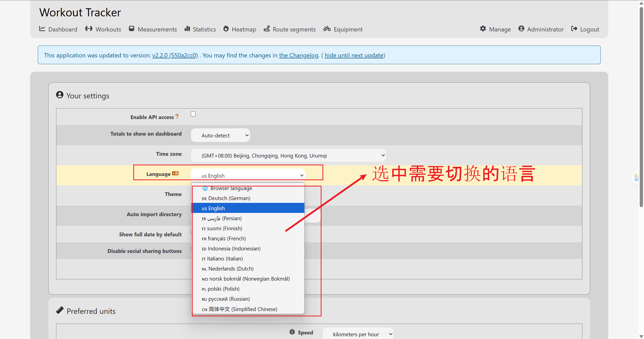Open the Manage gear icon
This screenshot has height=339, width=644.
[483, 29]
